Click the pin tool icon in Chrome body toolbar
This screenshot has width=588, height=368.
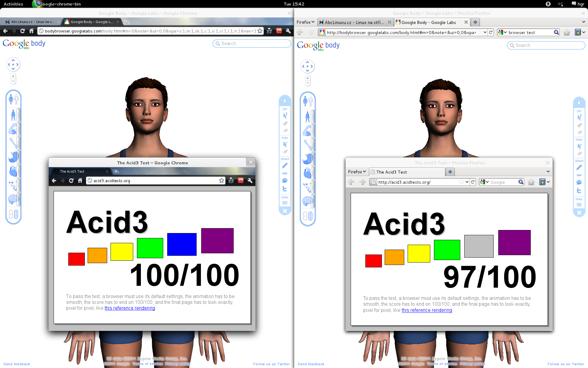(x=285, y=116)
